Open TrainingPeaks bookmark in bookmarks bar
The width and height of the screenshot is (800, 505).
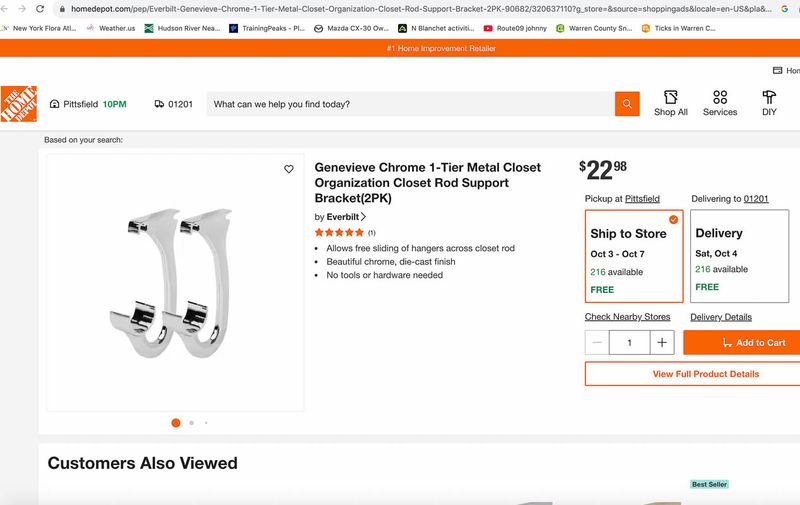(266, 29)
